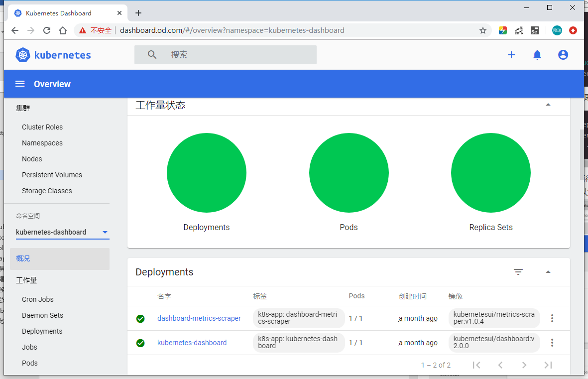Reload the dashboard page
This screenshot has height=379, width=588.
[x=46, y=30]
